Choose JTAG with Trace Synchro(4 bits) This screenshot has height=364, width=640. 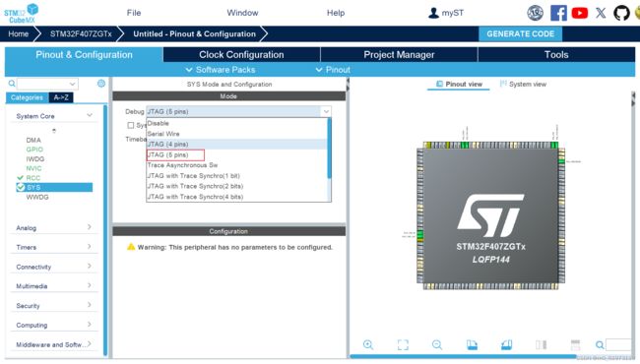pos(236,197)
